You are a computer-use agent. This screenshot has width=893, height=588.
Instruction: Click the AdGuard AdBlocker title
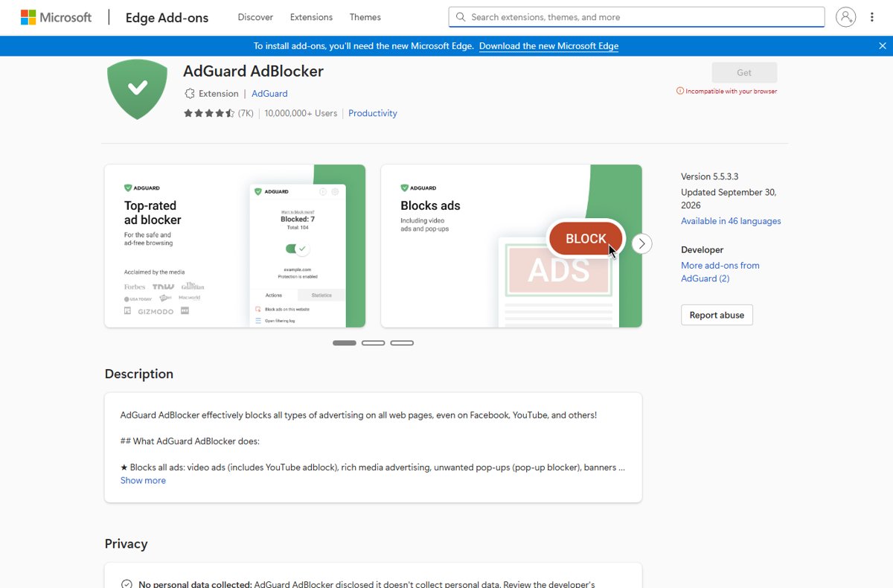pos(253,71)
